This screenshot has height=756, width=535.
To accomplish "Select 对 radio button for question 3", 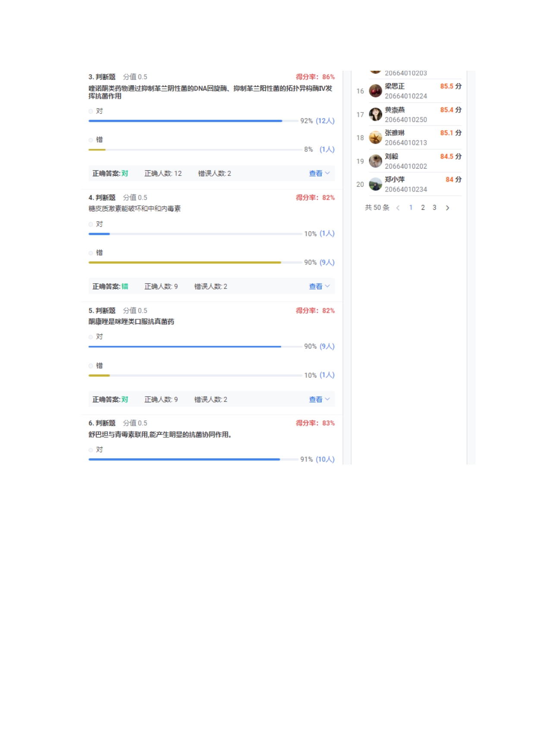I will pos(91,111).
